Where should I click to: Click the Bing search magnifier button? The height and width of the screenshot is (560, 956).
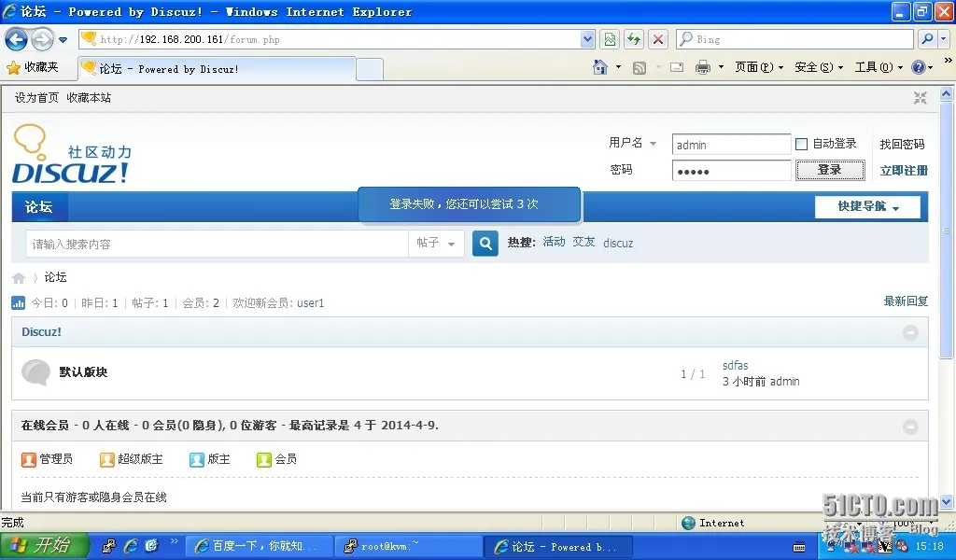(x=927, y=39)
